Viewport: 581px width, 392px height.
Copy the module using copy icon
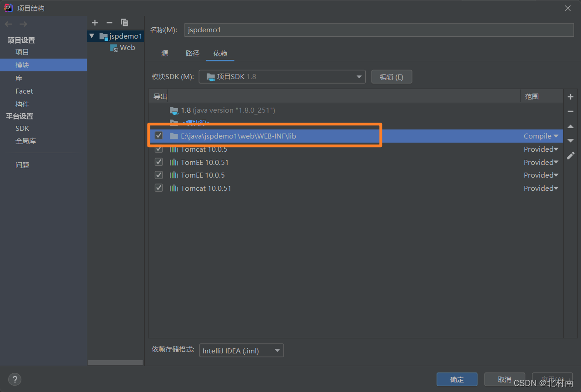124,23
